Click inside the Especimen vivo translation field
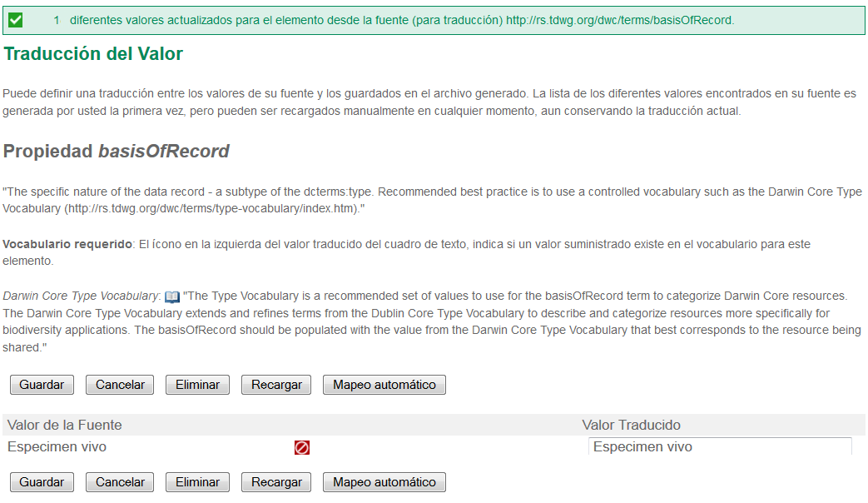This screenshot has height=503, width=868. [721, 447]
